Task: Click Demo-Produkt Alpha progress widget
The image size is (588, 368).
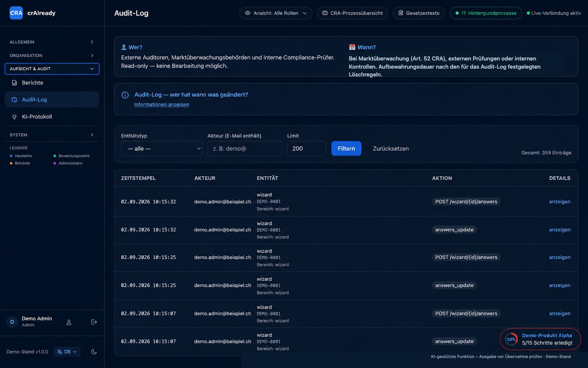Action: (541, 339)
